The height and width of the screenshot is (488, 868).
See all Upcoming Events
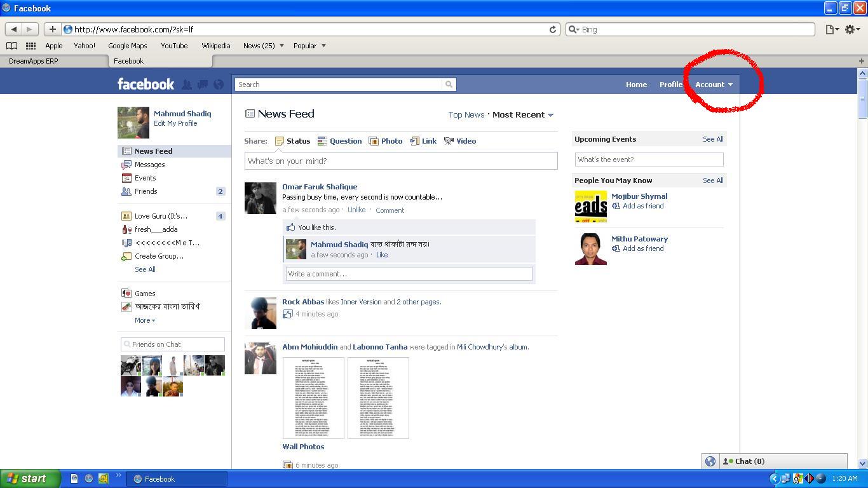point(713,139)
